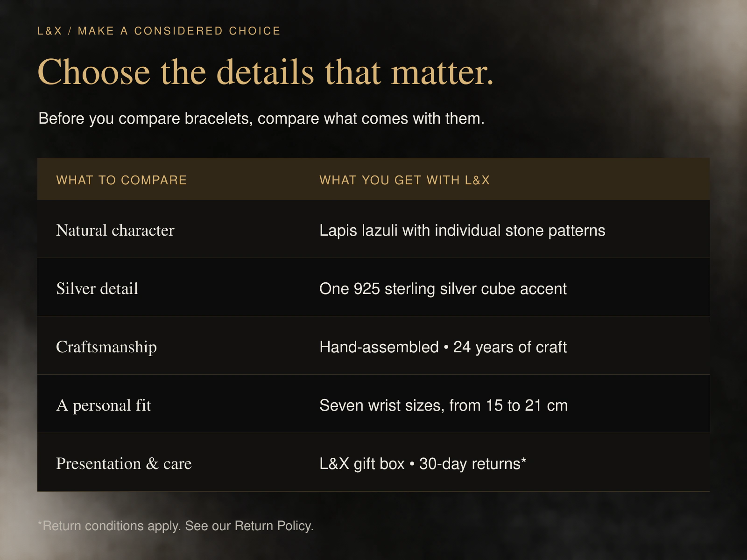Image resolution: width=747 pixels, height=560 pixels.
Task: Select the 'Presentation & care' row label
Action: point(124,463)
